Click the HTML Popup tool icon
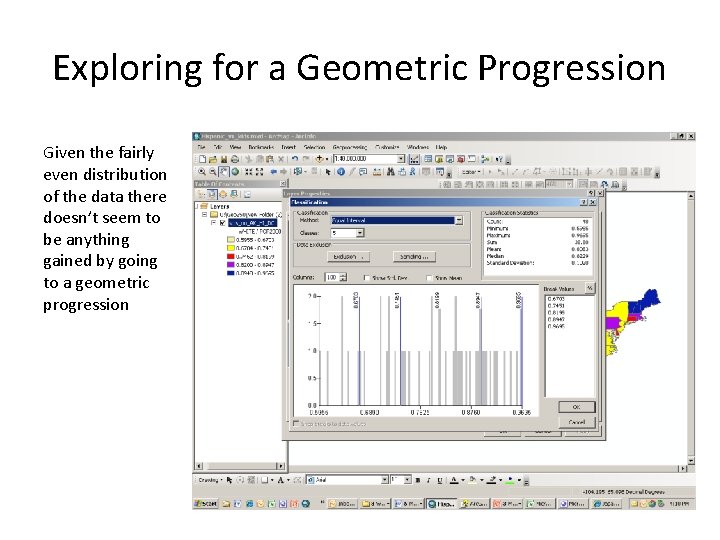Viewport: 720px width, 540px height. coord(363,172)
